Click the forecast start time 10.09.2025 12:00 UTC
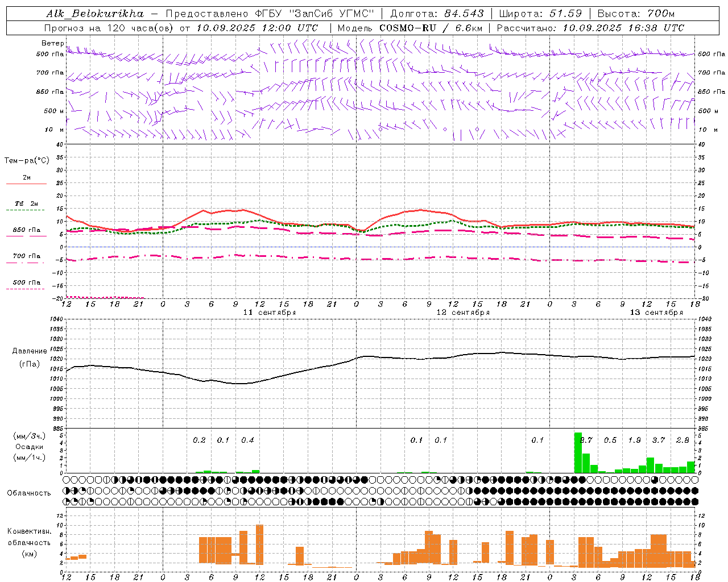This screenshot has width=728, height=582. pos(257,28)
